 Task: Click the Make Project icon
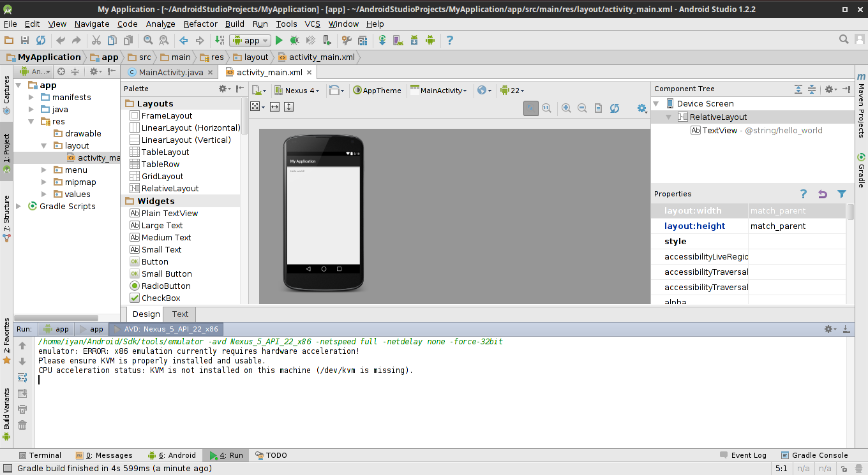click(x=220, y=40)
